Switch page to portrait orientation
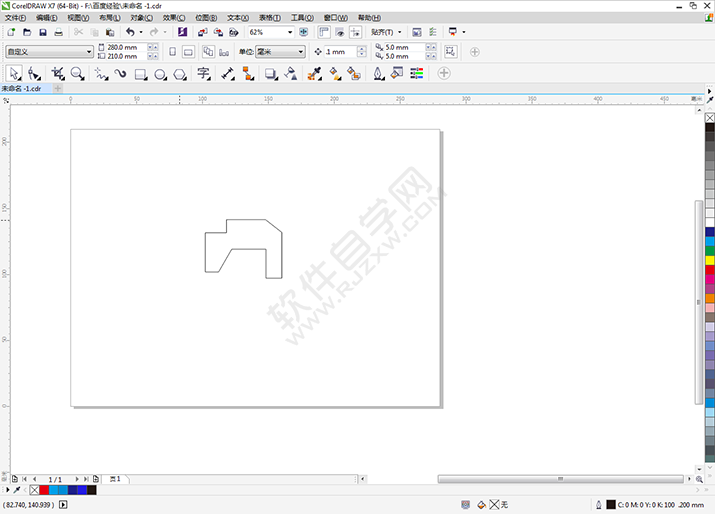 coord(172,52)
